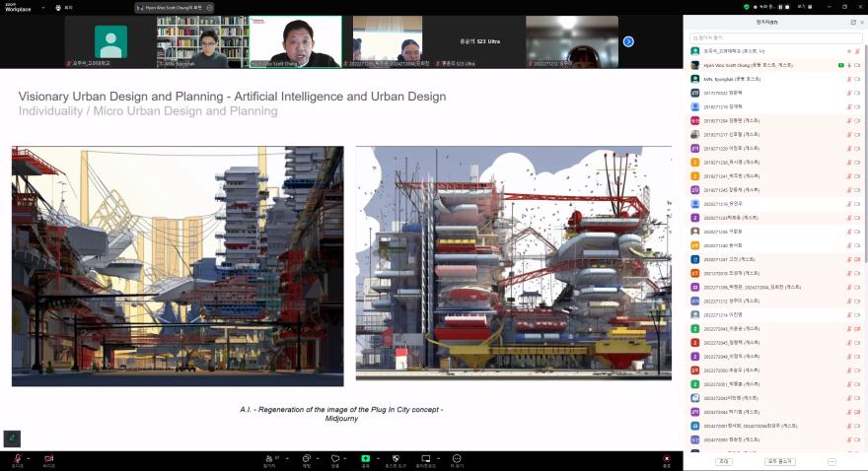Screen dimensions: 868x471
Task: Toggle muted mic for participant 2019271220
Action: 849,148
